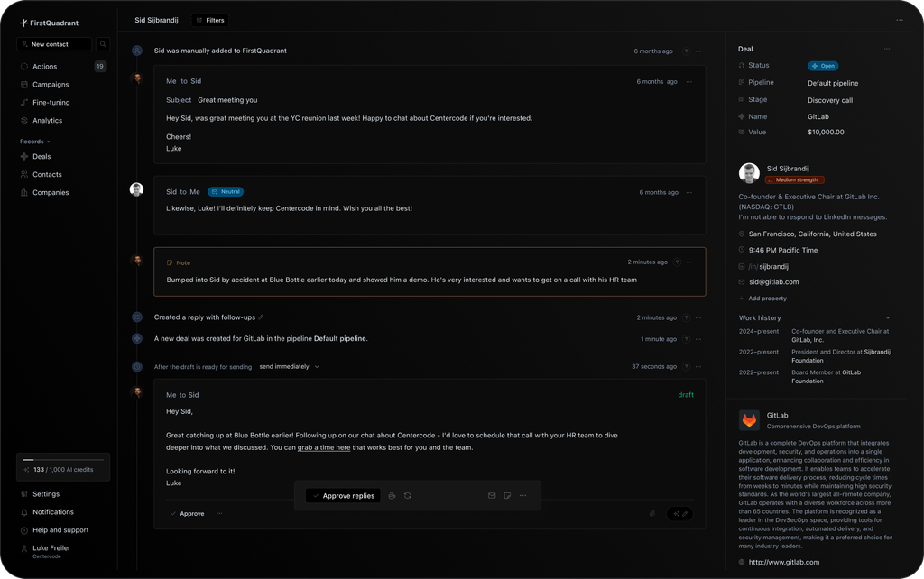Click the LinkedIn icon beside /in/sijbrandij
The width and height of the screenshot is (924, 579).
742,267
